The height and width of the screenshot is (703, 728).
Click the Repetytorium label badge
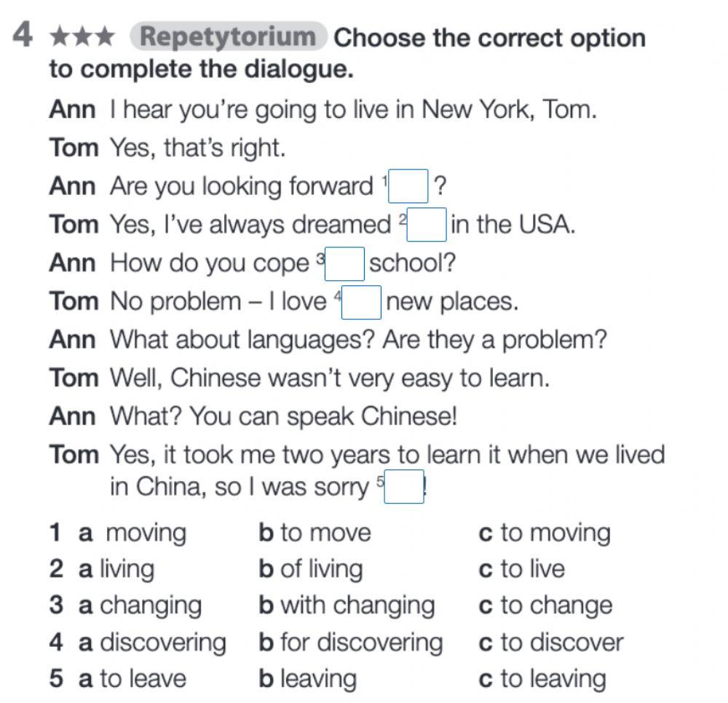point(228,37)
